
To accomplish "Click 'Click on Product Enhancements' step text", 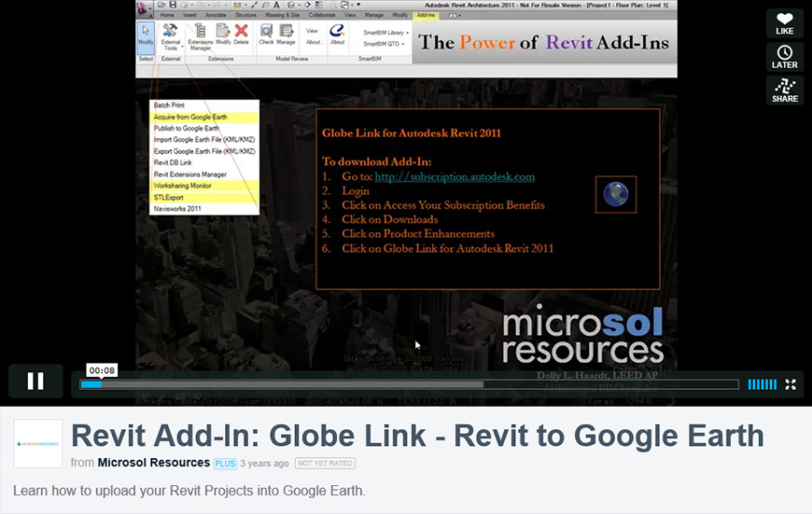I will pyautogui.click(x=418, y=234).
